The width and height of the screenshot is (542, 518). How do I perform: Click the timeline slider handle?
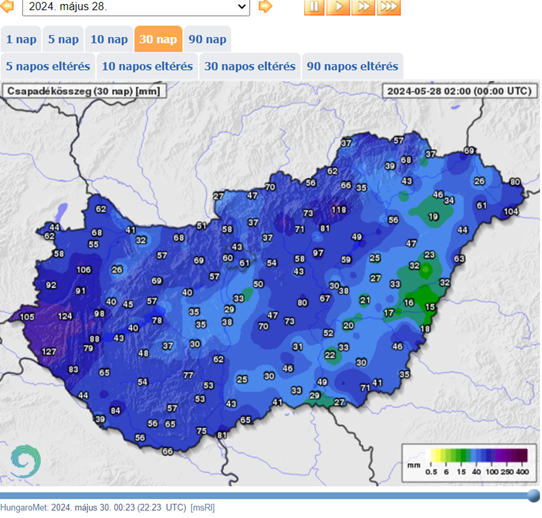534,495
